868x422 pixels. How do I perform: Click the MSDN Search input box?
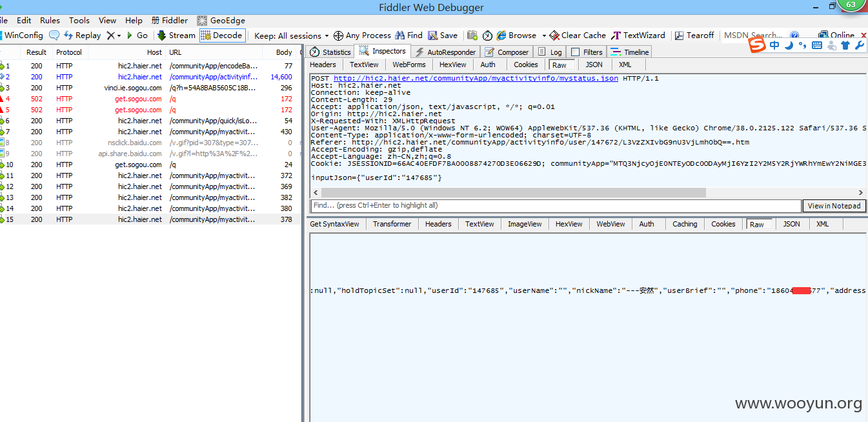point(752,35)
